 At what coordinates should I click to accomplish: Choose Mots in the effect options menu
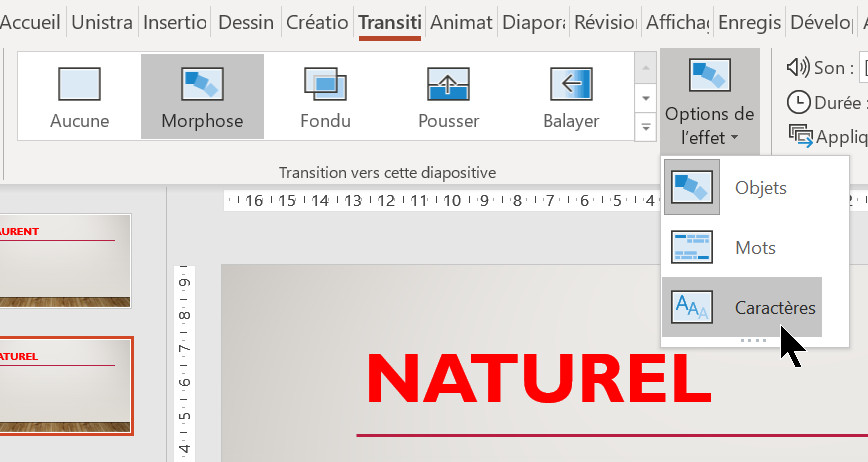coord(742,247)
